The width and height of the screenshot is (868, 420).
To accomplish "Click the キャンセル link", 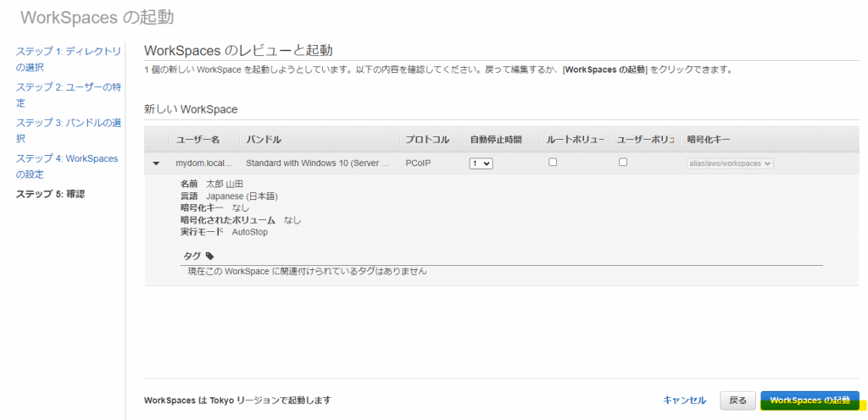I will tap(684, 401).
